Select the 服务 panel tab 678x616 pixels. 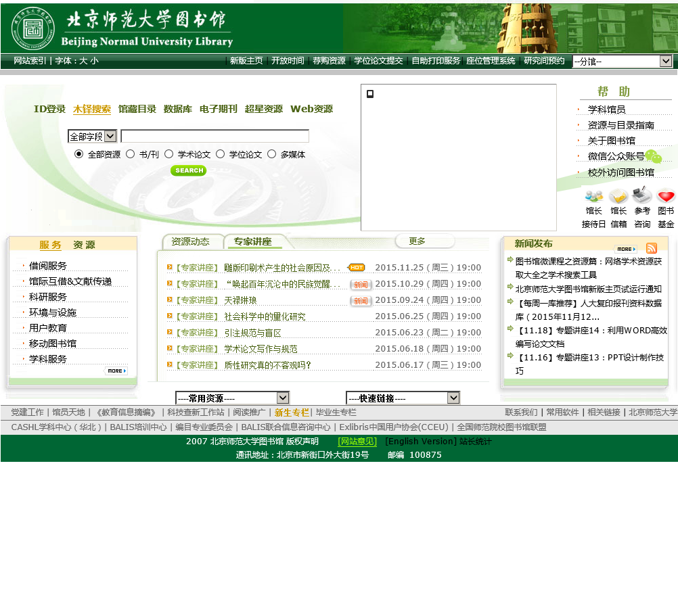point(50,245)
